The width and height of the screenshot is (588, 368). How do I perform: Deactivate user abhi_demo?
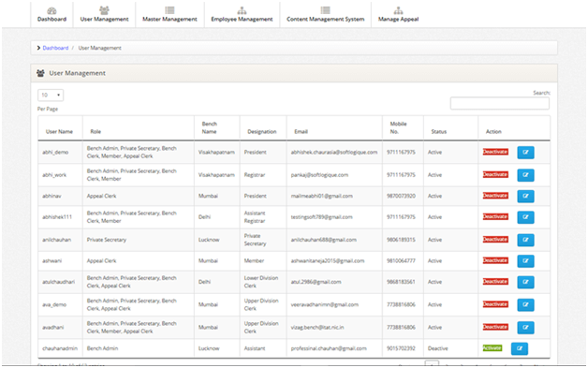495,152
